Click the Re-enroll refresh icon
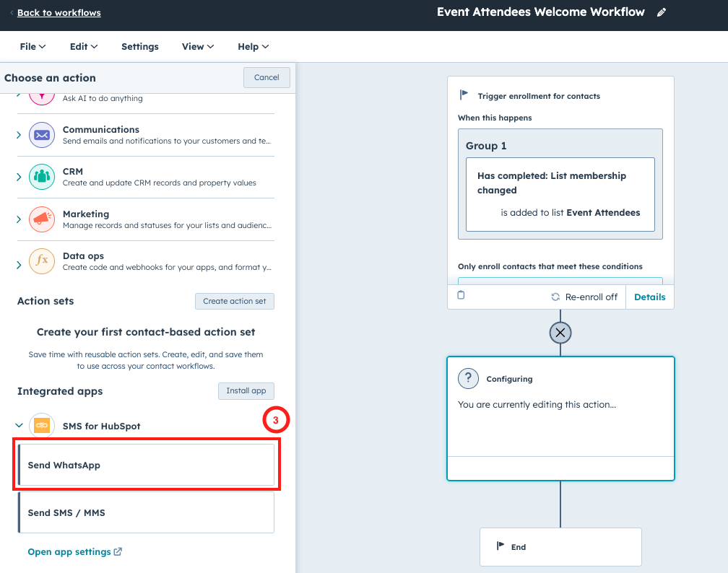728x573 pixels. pyautogui.click(x=555, y=297)
